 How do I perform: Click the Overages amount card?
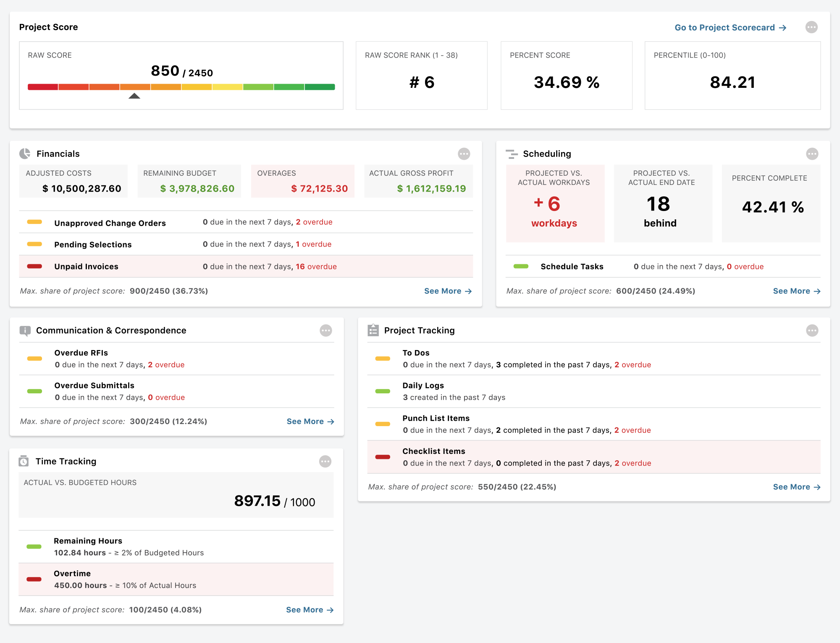click(302, 181)
